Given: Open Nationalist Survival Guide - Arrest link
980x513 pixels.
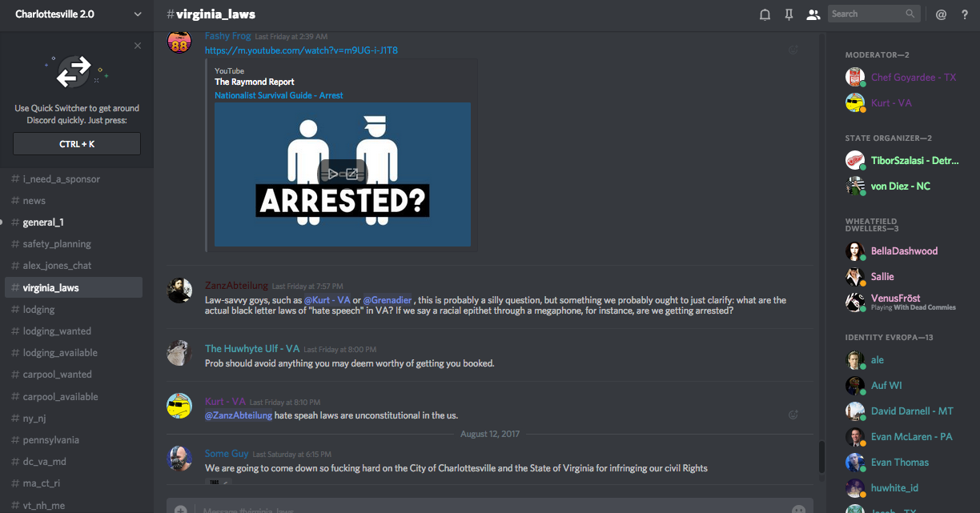Looking at the screenshot, I should (x=279, y=95).
